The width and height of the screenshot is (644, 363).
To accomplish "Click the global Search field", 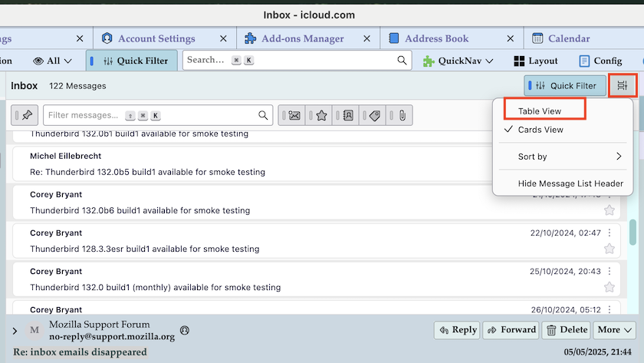I will [297, 61].
